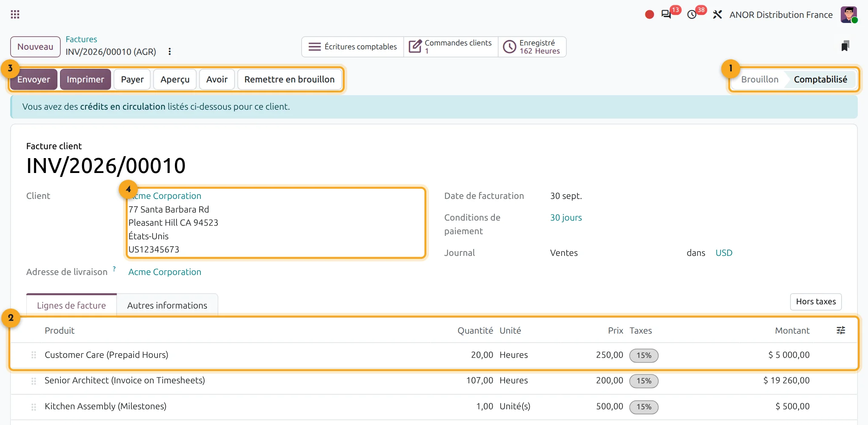The width and height of the screenshot is (868, 425).
Task: Open Écritures comptables smart button
Action: [x=353, y=47]
